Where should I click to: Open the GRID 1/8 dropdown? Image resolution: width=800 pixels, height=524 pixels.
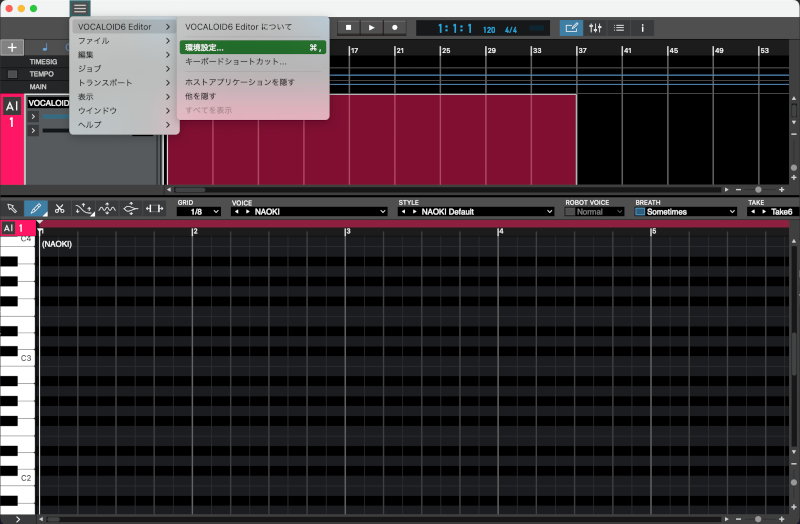(x=199, y=212)
